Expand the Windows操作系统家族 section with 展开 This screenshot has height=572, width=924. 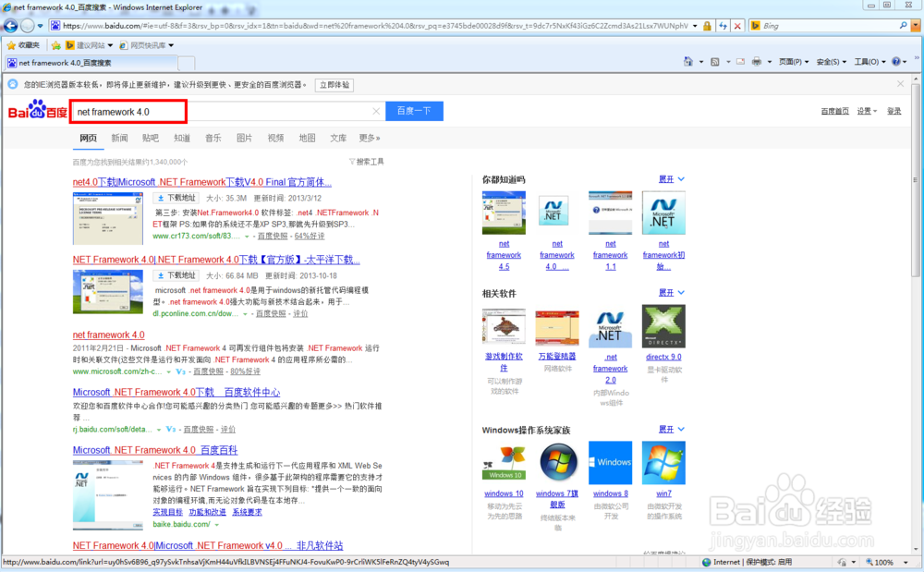671,430
